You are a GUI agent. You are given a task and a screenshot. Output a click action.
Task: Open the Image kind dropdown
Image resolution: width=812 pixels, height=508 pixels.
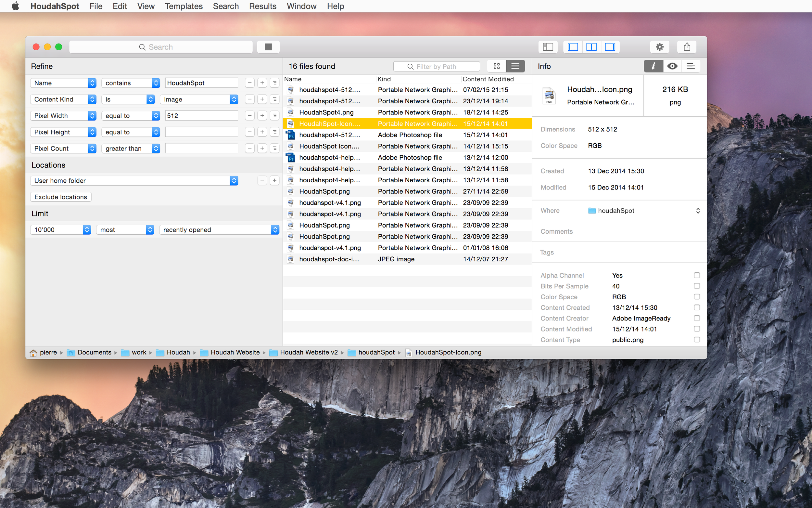click(x=199, y=99)
